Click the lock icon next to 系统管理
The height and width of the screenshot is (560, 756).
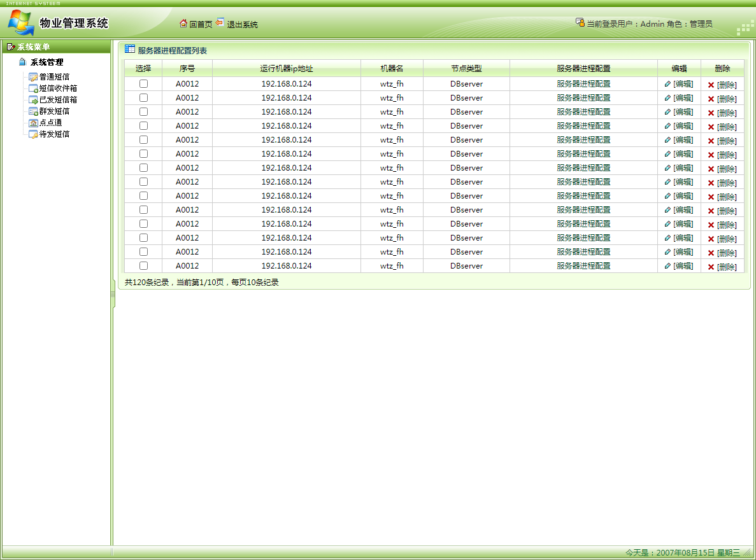22,62
